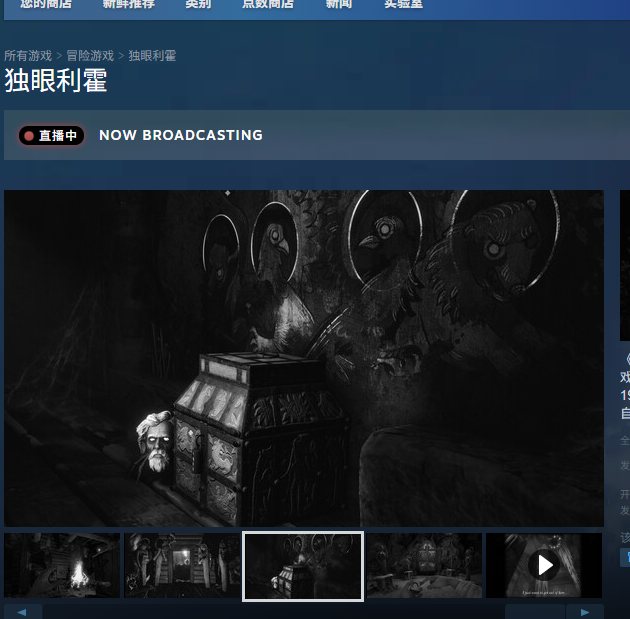Click the right arrow of thumbnail strip
Image resolution: width=630 pixels, height=619 pixels.
coord(585,612)
